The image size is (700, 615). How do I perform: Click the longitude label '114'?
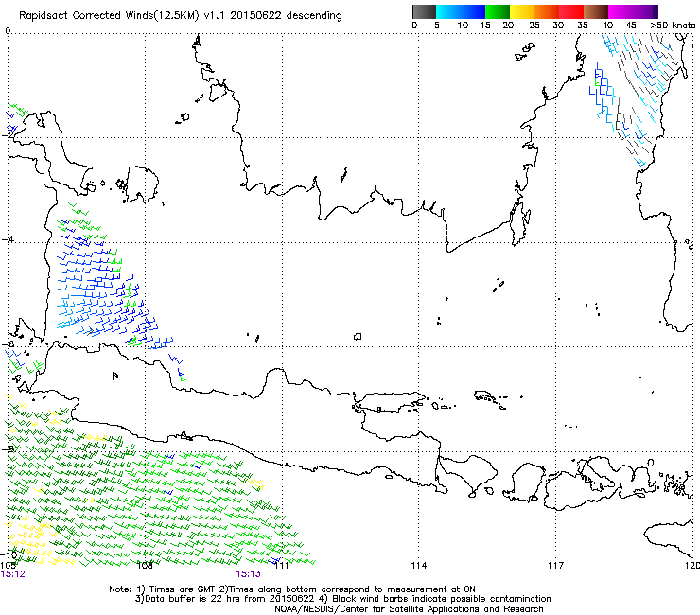pos(418,566)
